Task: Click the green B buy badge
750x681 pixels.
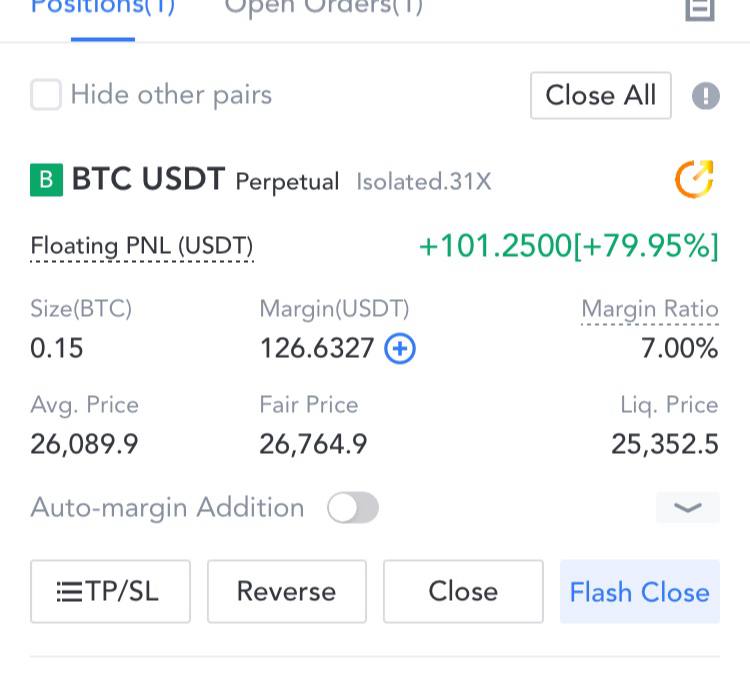Action: [46, 180]
